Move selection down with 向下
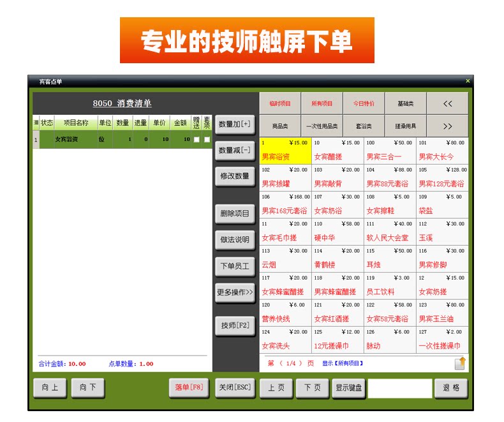Screen dimensions: 504x422 (x=87, y=388)
